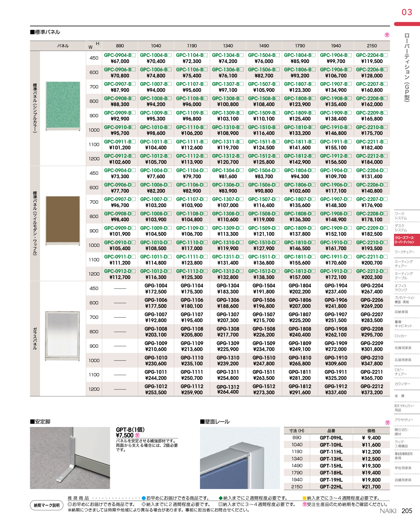Open the カウンター index tab
This screenshot has width=420, height=520.
pyautogui.click(x=402, y=384)
